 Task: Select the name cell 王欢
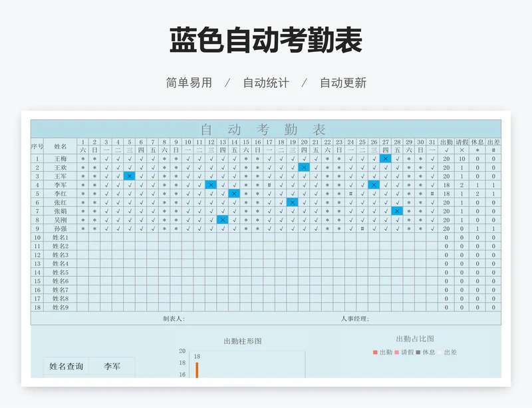[x=60, y=168]
